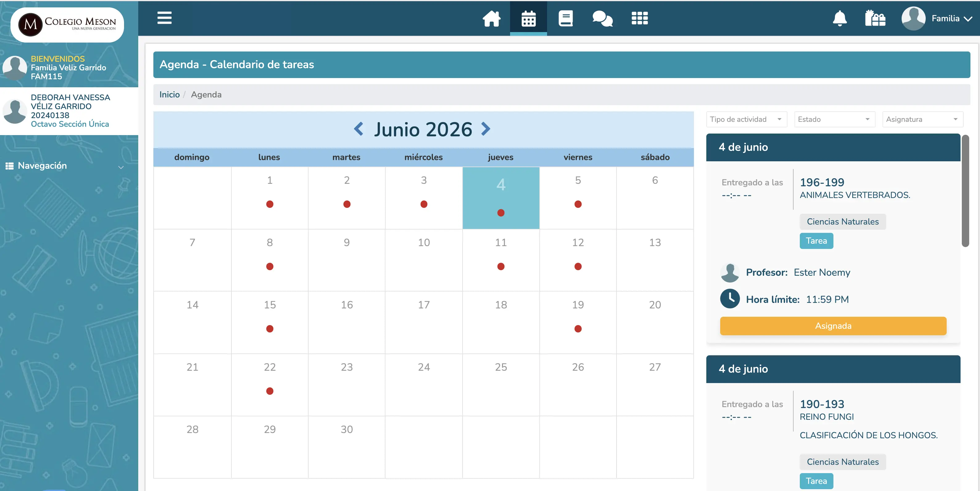980x491 pixels.
Task: Click the Asignada status button
Action: coord(833,326)
